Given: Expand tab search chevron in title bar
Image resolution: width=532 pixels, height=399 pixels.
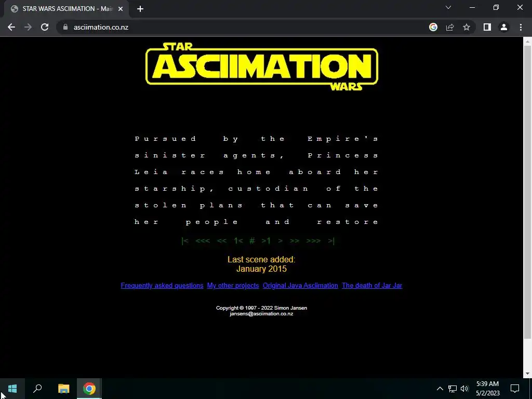Looking at the screenshot, I should [x=448, y=7].
